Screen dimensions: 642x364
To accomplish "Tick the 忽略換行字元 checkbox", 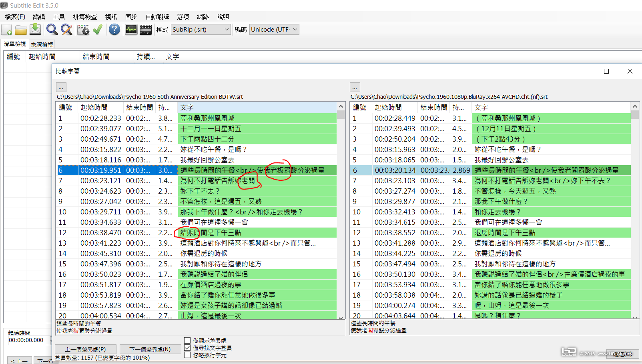I will (x=187, y=355).
